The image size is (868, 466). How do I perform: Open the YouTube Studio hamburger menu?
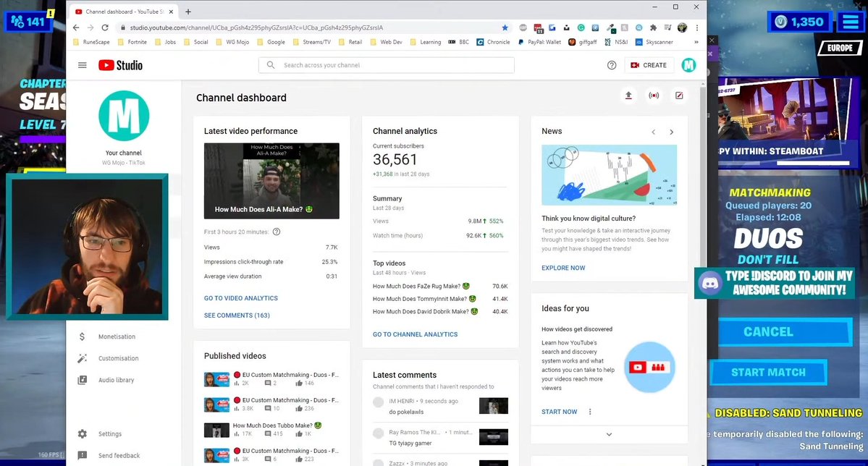82,64
